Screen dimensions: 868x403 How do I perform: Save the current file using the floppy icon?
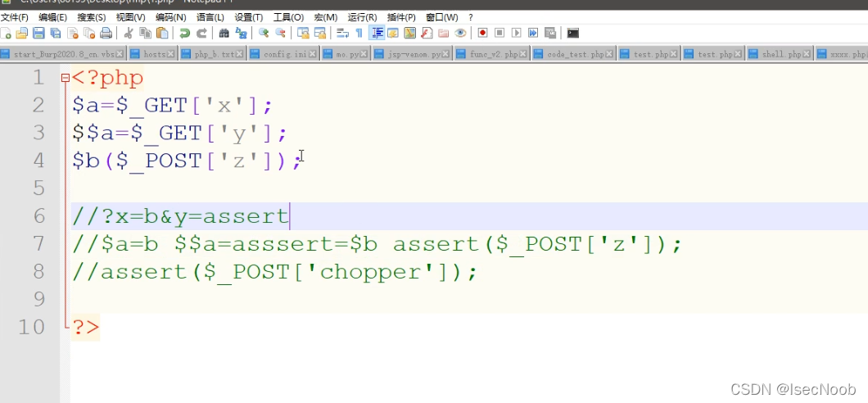[x=38, y=34]
